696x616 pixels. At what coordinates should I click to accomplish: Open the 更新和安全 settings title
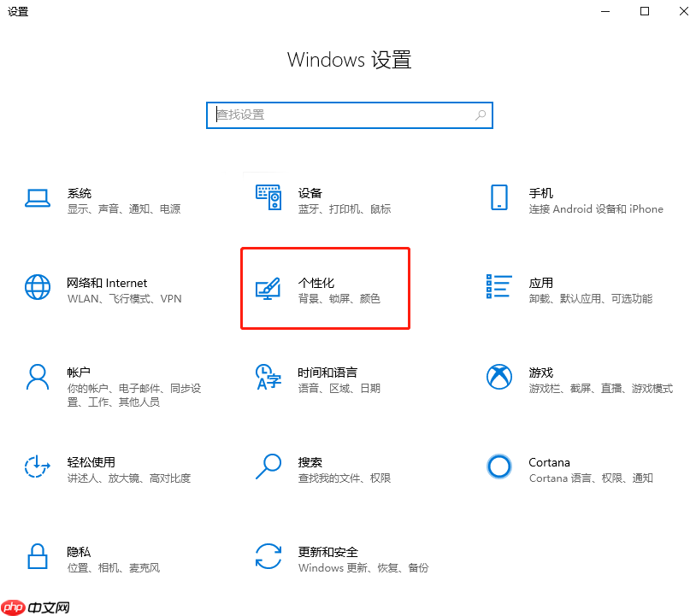point(327,552)
